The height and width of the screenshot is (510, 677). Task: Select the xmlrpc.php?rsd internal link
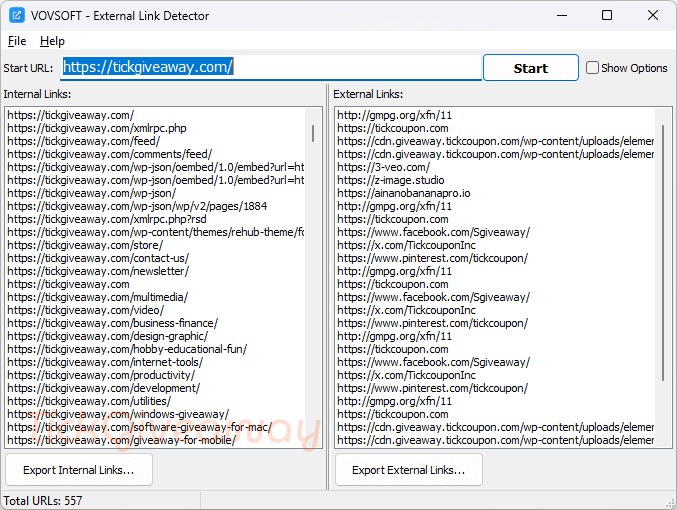coord(155,219)
